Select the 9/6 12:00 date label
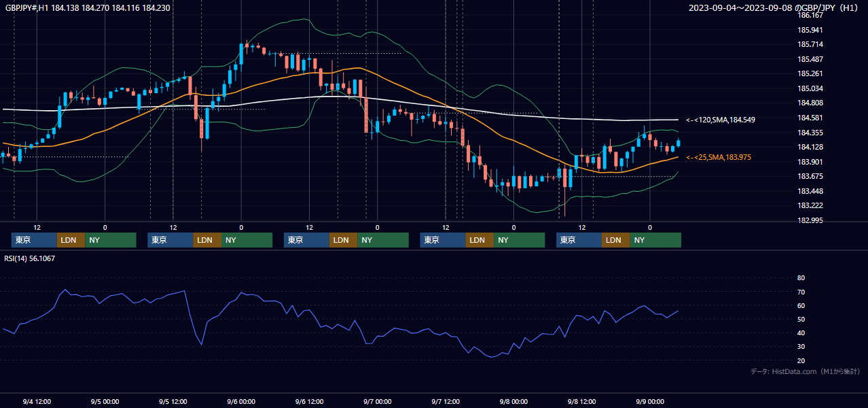The height and width of the screenshot is (408, 868). point(309,401)
